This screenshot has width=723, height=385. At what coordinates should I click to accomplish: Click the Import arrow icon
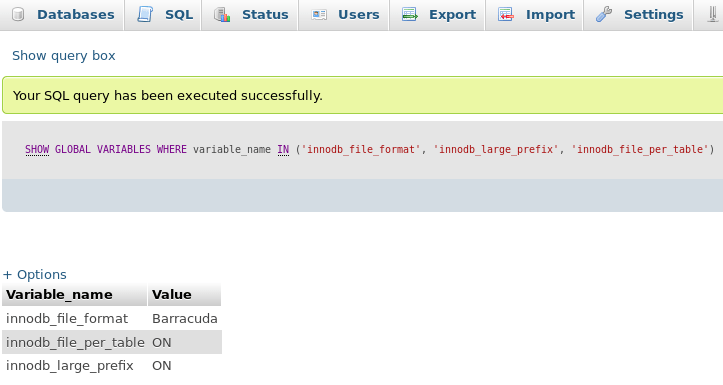[506, 15]
